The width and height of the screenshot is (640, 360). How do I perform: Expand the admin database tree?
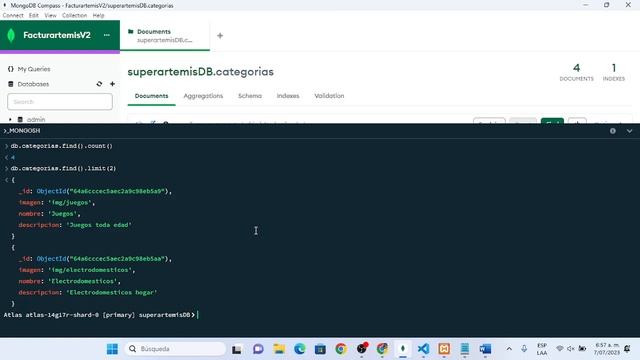10,120
